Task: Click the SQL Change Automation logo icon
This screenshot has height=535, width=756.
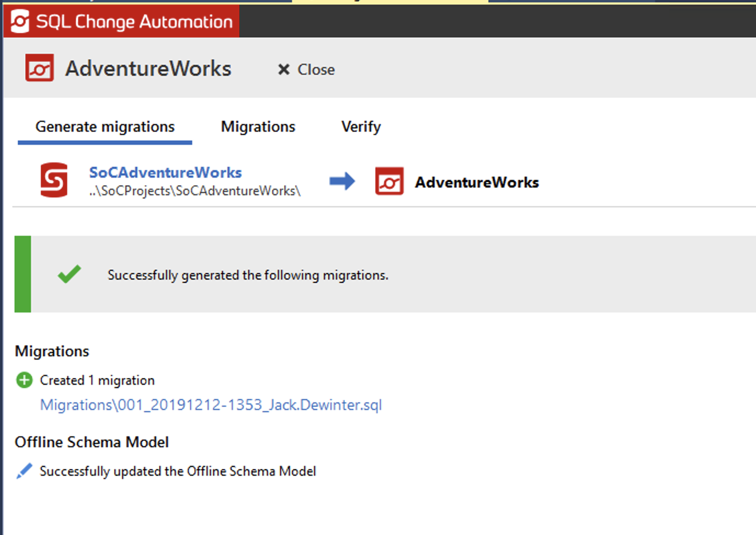Action: (20, 21)
